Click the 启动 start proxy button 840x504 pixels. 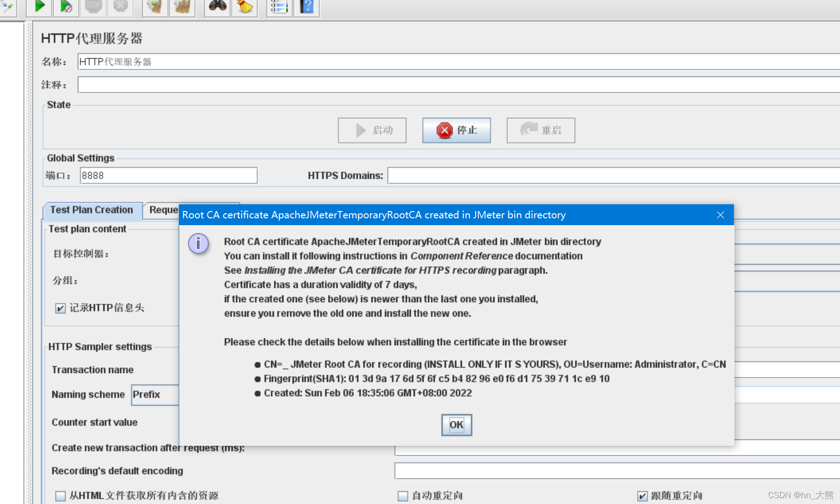pos(372,131)
